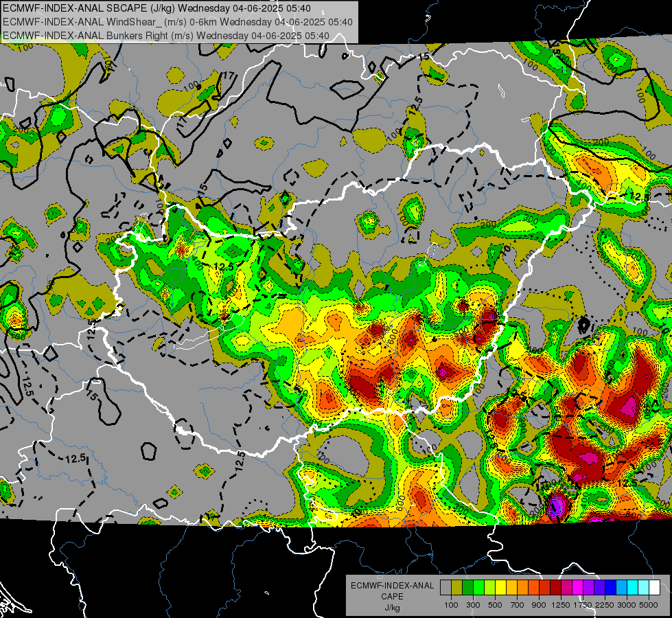Click the legend word CAPE
Screen dimensions: 672x618
click(x=392, y=597)
